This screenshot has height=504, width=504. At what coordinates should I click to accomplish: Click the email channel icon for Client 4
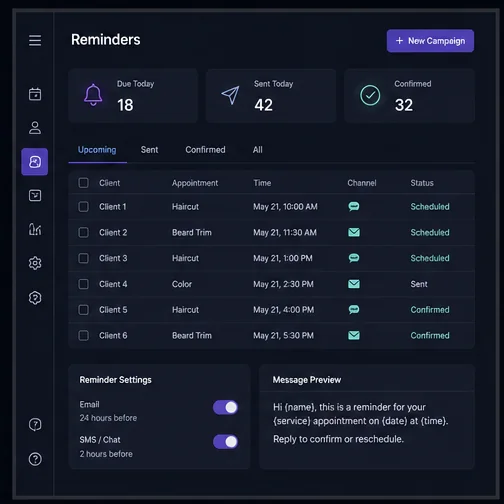(354, 284)
